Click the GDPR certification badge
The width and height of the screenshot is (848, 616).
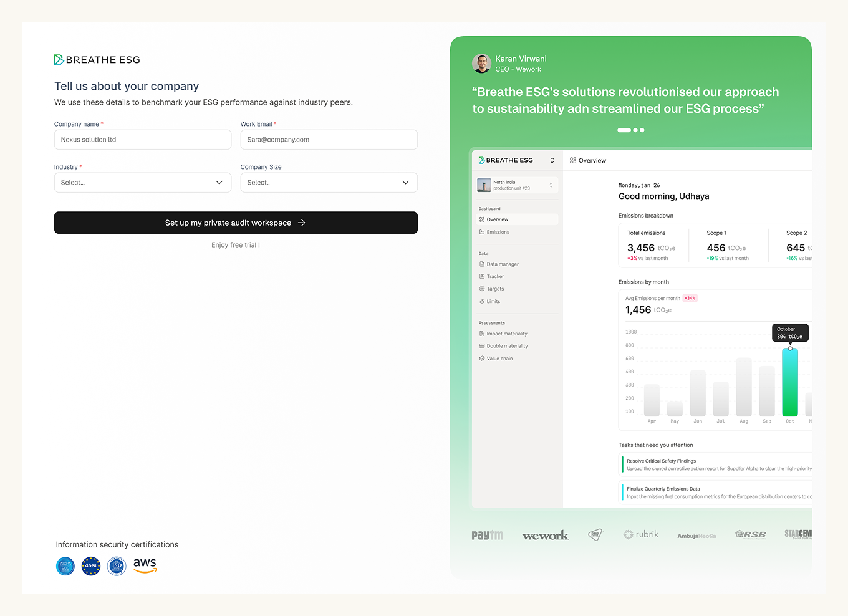point(91,566)
